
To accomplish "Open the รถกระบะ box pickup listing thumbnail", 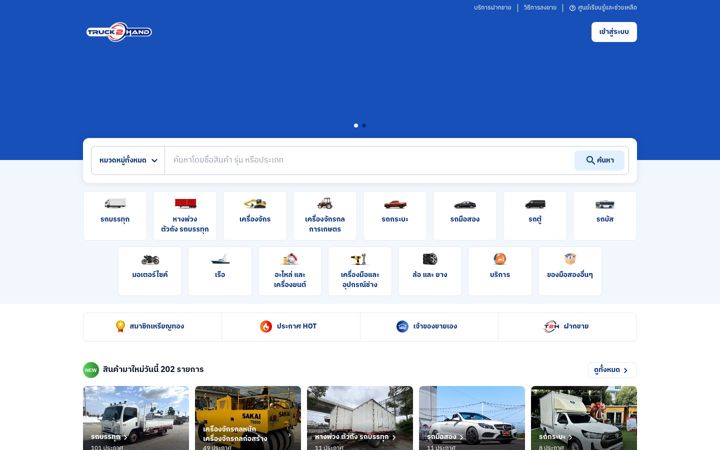I will click(584, 418).
